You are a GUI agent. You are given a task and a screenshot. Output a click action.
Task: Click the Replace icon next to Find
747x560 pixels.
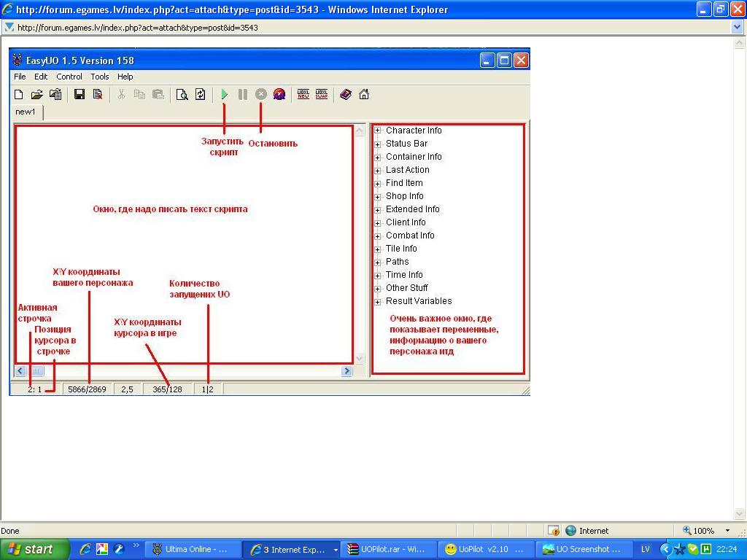(200, 94)
